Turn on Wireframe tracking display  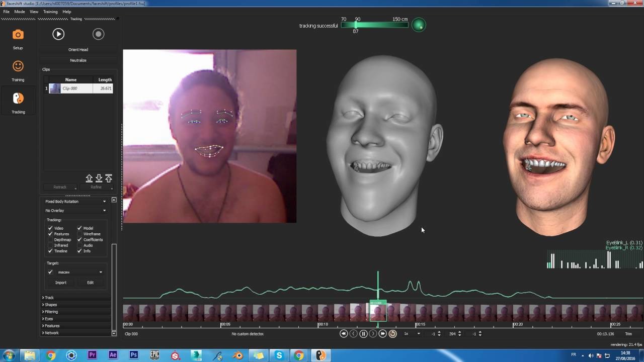click(x=79, y=234)
